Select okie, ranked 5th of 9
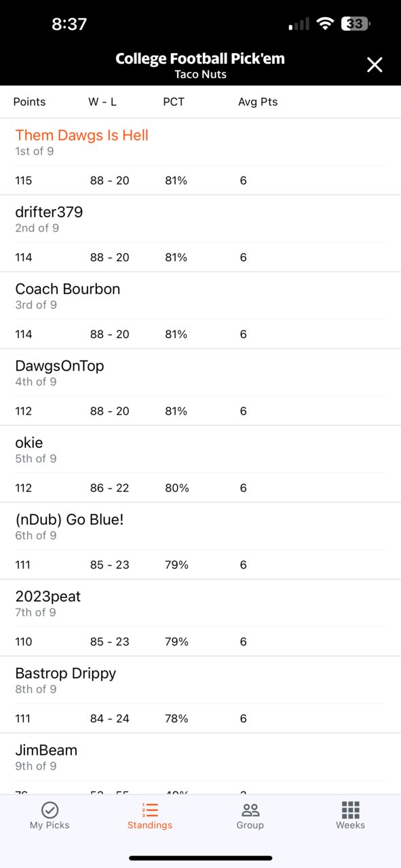Image resolution: width=401 pixels, height=868 pixels. (x=200, y=464)
